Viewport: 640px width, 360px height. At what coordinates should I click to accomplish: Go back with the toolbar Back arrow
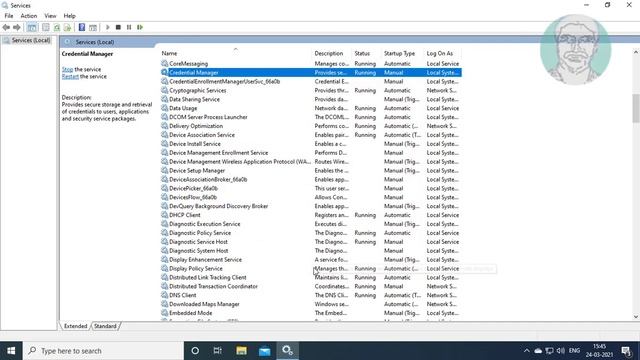[x=6, y=27]
